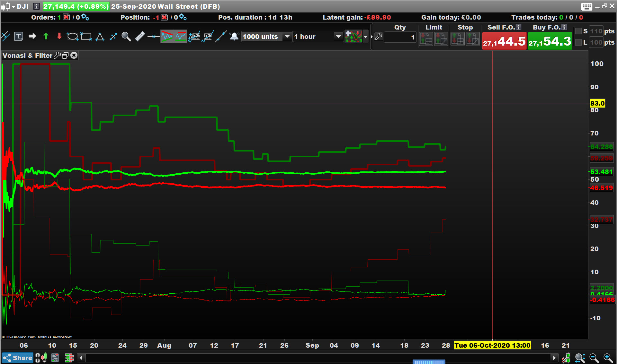Pick the rectangle drawing tool
The image size is (617, 364).
[86, 37]
